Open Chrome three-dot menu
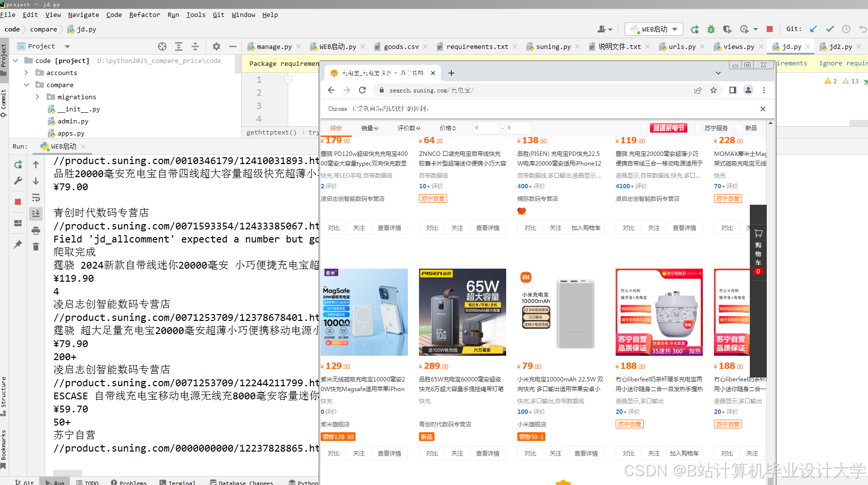Screen dimensions: 868x485 pos(764,90)
